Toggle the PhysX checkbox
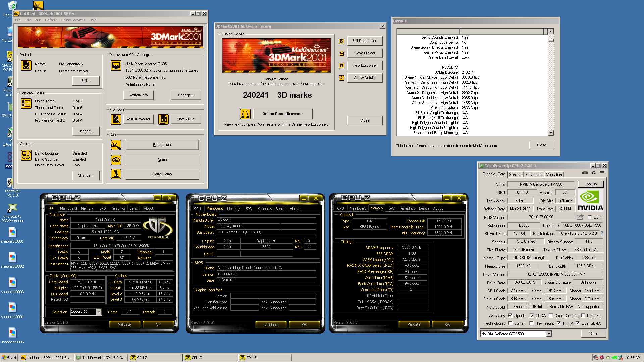Viewport: 644px width, 362px height. point(559,323)
